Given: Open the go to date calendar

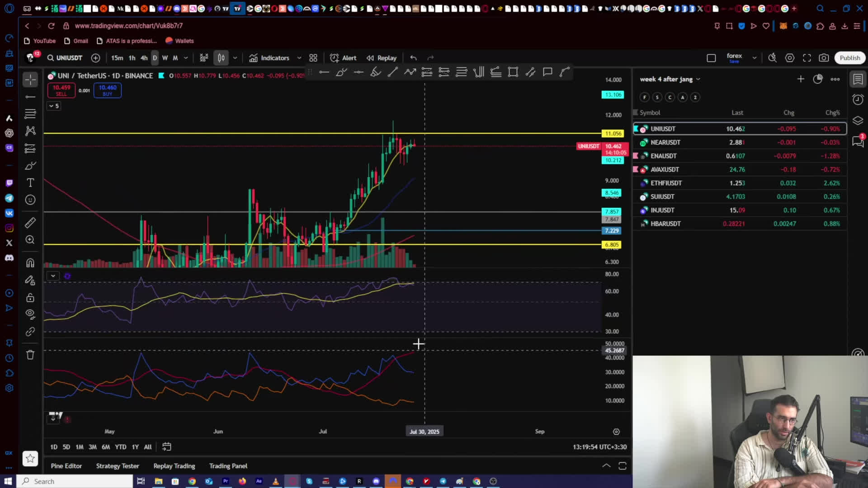Looking at the screenshot, I should pyautogui.click(x=167, y=447).
